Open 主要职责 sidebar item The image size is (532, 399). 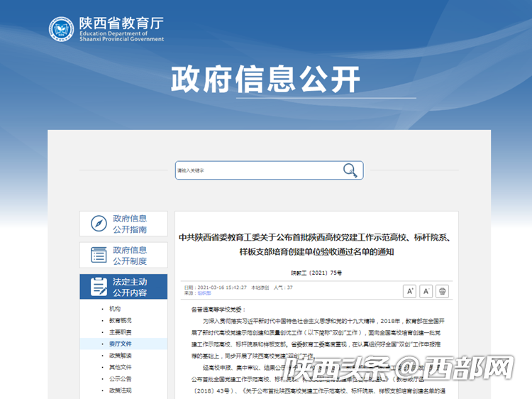(120, 332)
